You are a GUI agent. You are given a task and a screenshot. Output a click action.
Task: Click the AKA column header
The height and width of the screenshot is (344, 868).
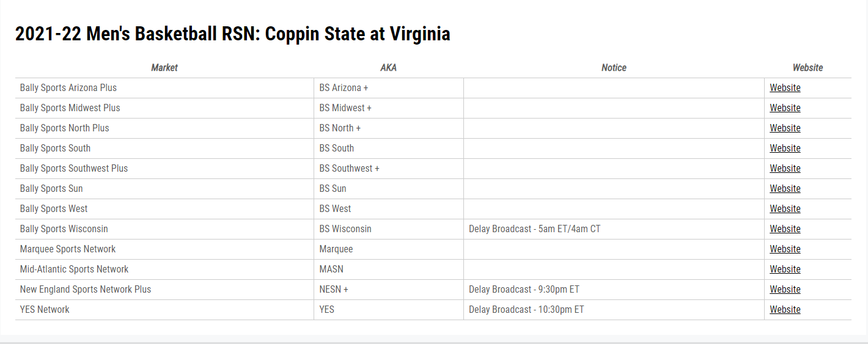(x=388, y=68)
